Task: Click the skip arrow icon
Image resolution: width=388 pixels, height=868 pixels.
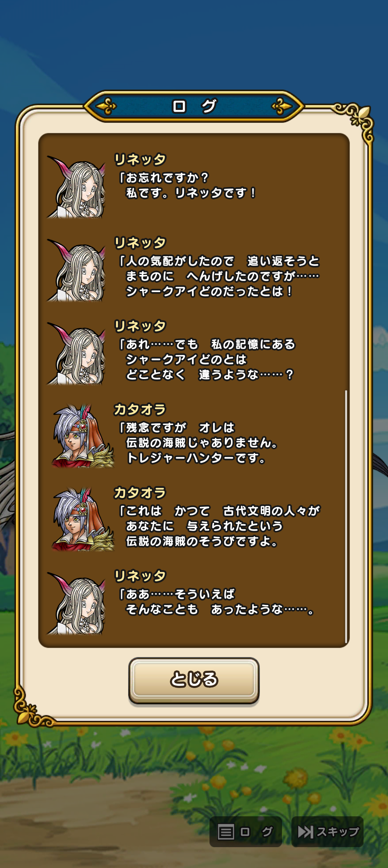Action: pyautogui.click(x=305, y=832)
